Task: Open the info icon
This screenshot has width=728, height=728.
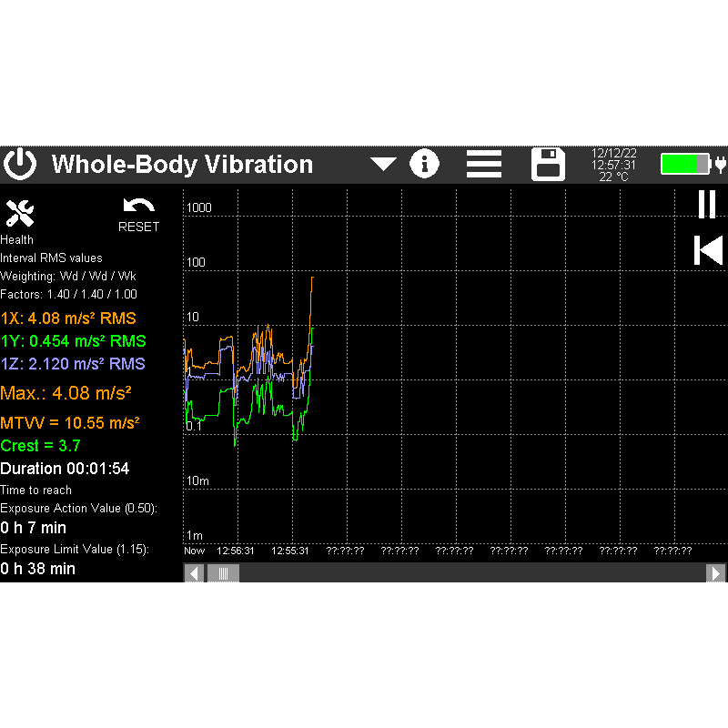Action: (424, 164)
